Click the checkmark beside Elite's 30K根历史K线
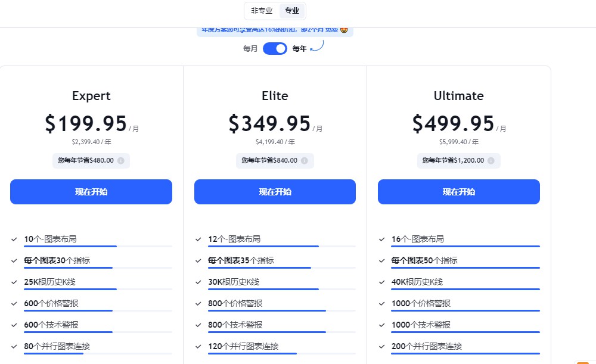 (x=197, y=281)
